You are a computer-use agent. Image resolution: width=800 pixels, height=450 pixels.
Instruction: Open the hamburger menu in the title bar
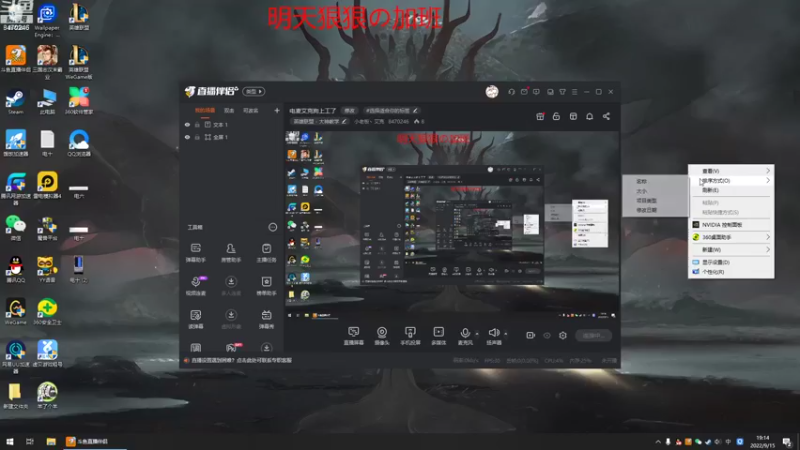574,92
